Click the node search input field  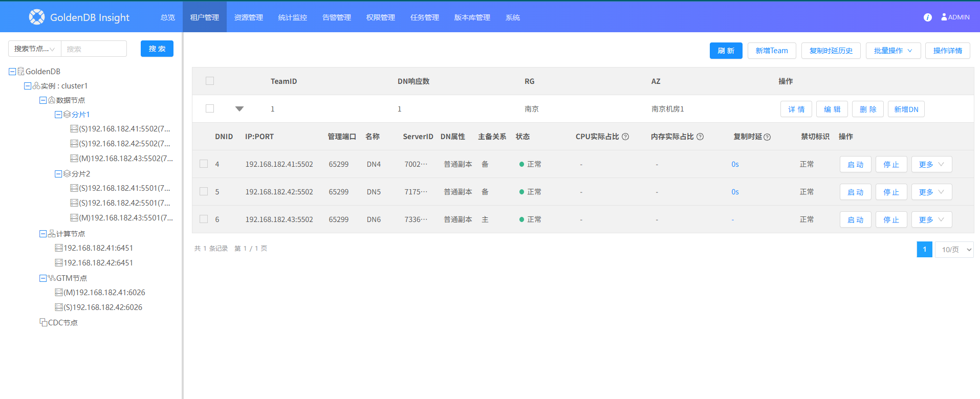94,49
